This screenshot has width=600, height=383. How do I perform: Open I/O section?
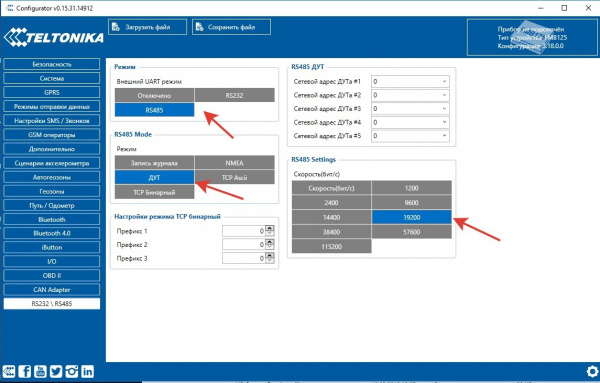click(x=52, y=261)
